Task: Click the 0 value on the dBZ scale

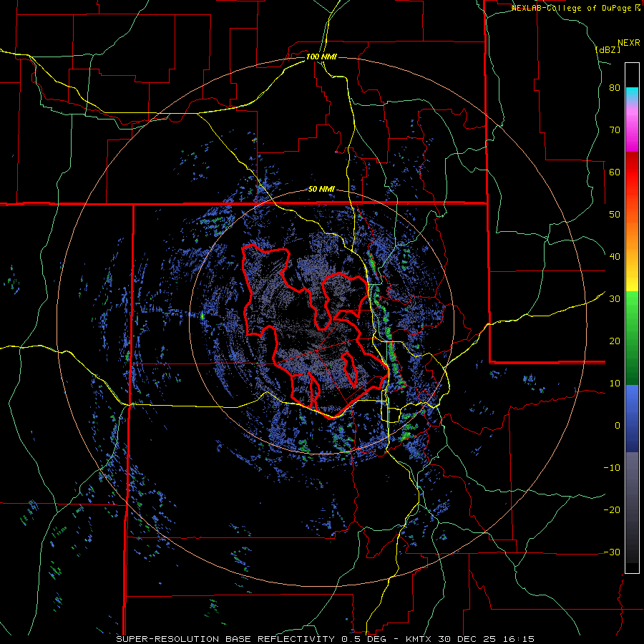Action: click(618, 426)
